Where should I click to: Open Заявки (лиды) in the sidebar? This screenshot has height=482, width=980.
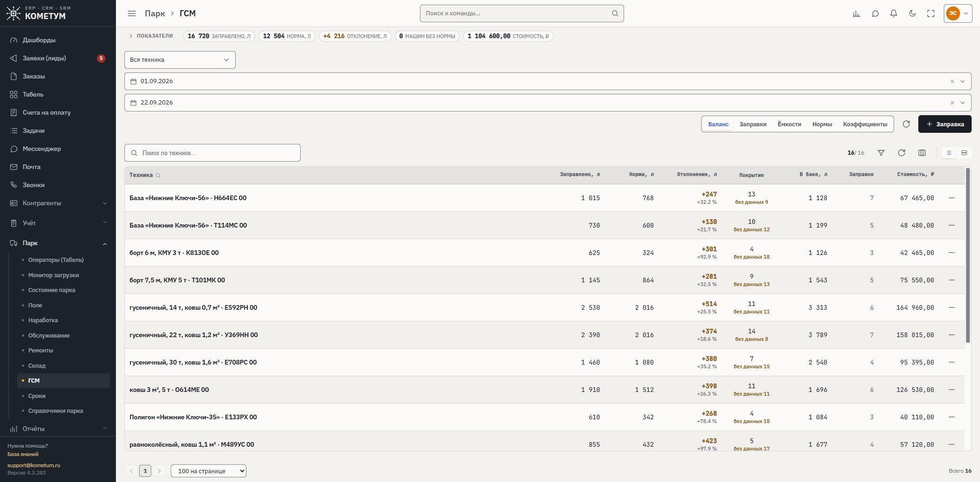[58, 58]
